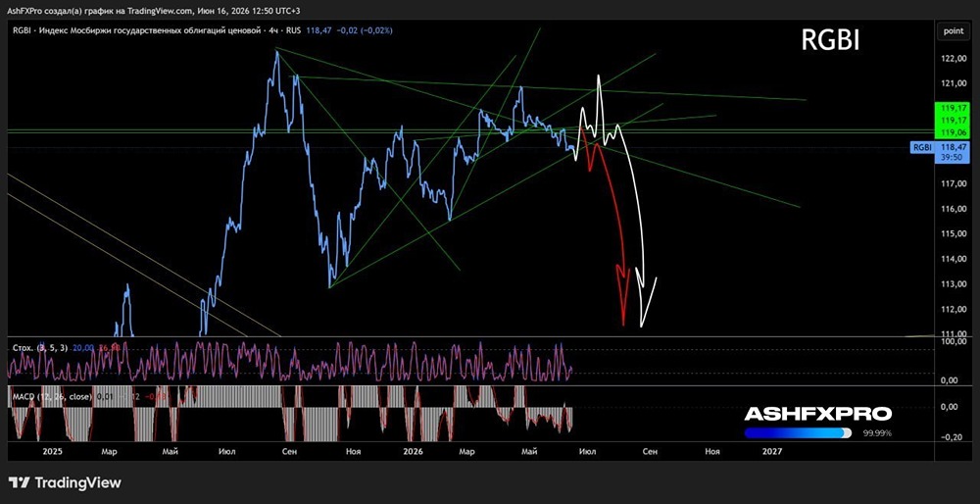Click 122,00 on the price axis
This screenshot has height=504, width=980.
click(954, 59)
